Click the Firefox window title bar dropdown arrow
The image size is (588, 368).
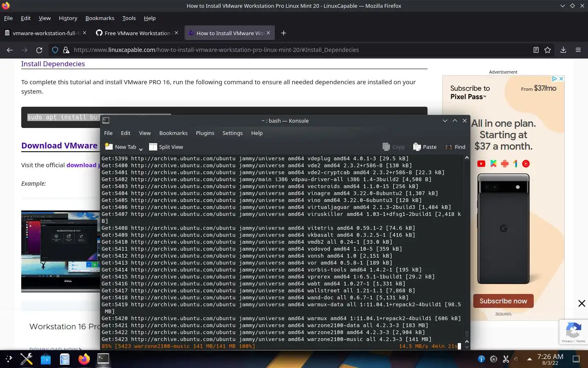coord(562,6)
